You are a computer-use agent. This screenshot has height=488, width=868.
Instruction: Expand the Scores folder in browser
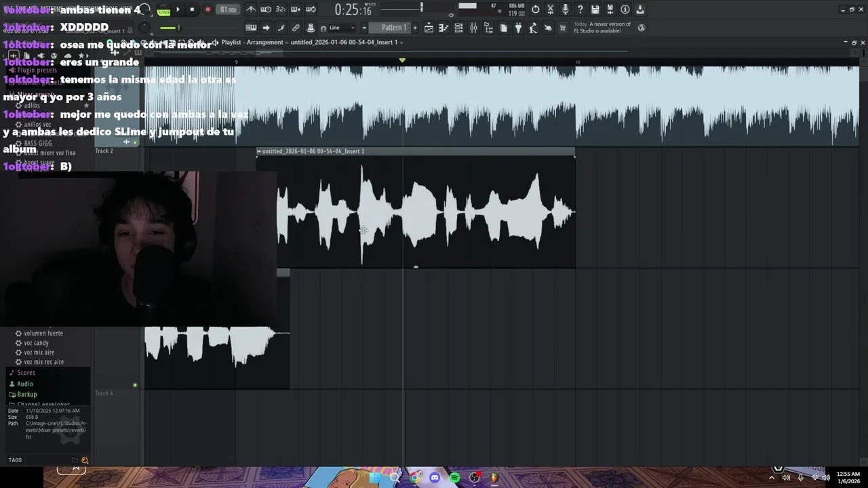coord(26,373)
